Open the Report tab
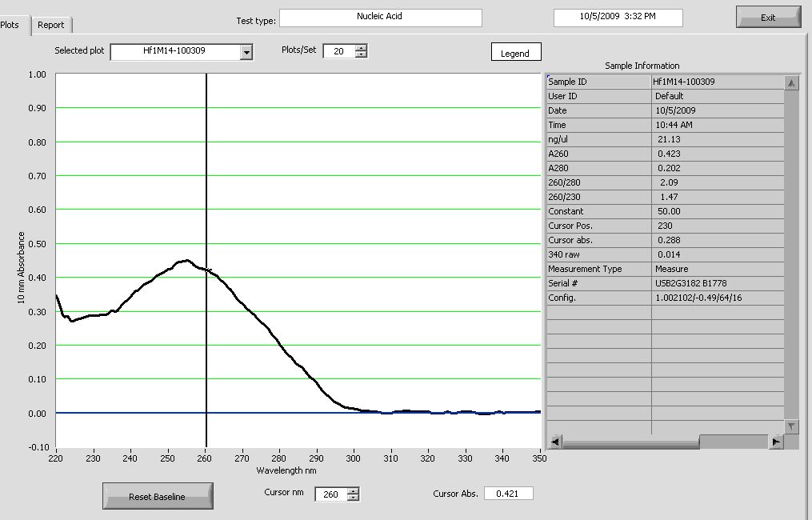This screenshot has width=812, height=520. (x=50, y=25)
